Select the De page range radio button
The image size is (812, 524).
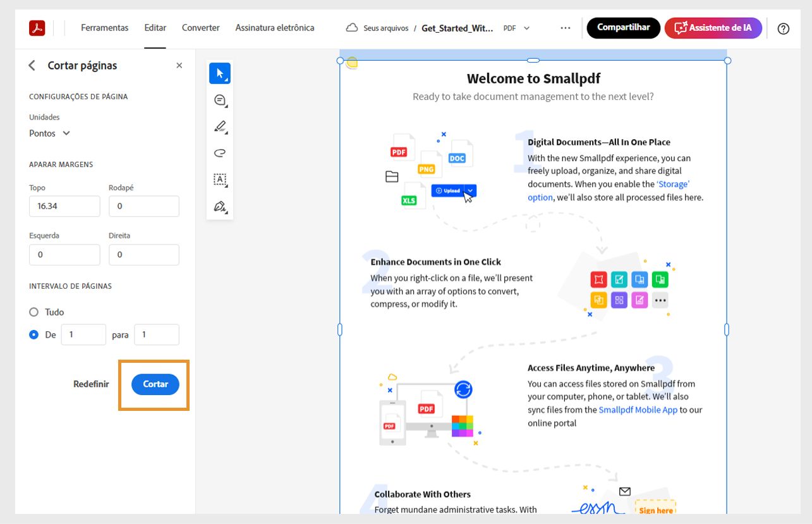point(34,335)
